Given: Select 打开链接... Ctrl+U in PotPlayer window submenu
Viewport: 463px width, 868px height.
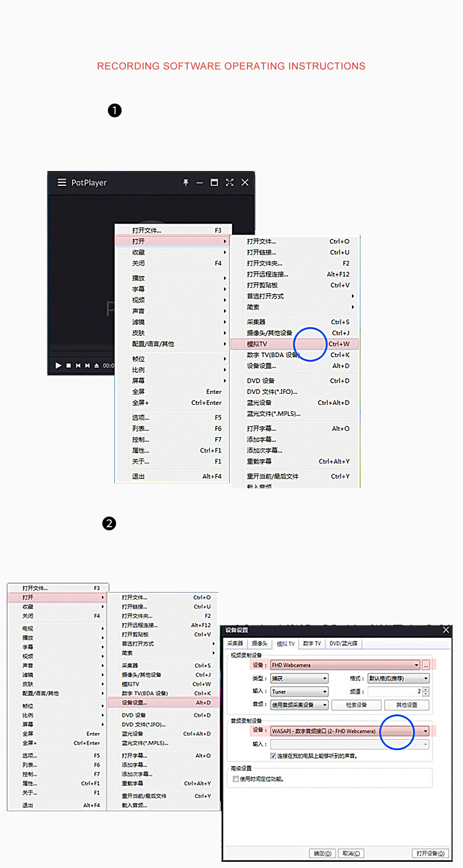Looking at the screenshot, I should pos(294,252).
